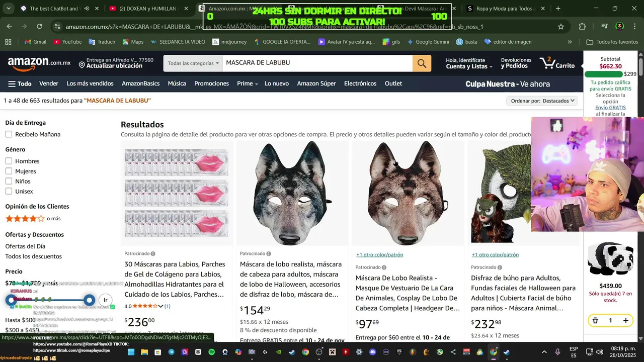Check the Niños gender filter
The height and width of the screenshot is (362, 644).
9,181
